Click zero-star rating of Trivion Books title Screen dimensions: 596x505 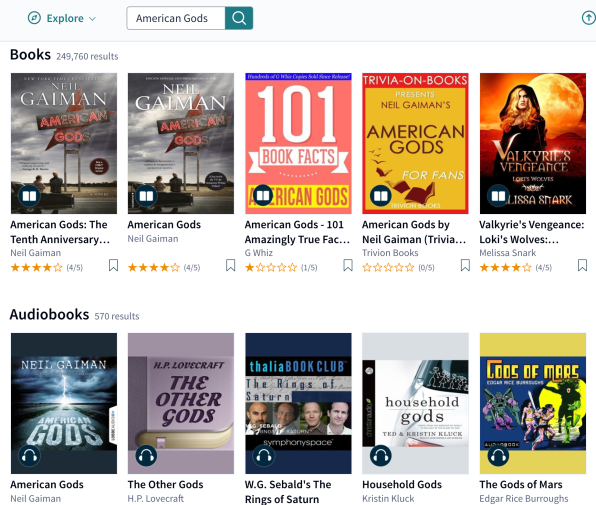tap(388, 268)
